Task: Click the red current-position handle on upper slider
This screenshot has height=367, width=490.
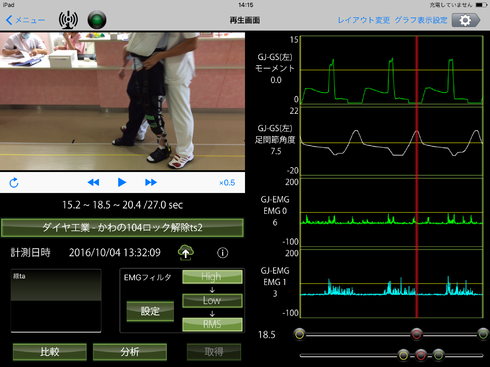Action: pyautogui.click(x=416, y=334)
